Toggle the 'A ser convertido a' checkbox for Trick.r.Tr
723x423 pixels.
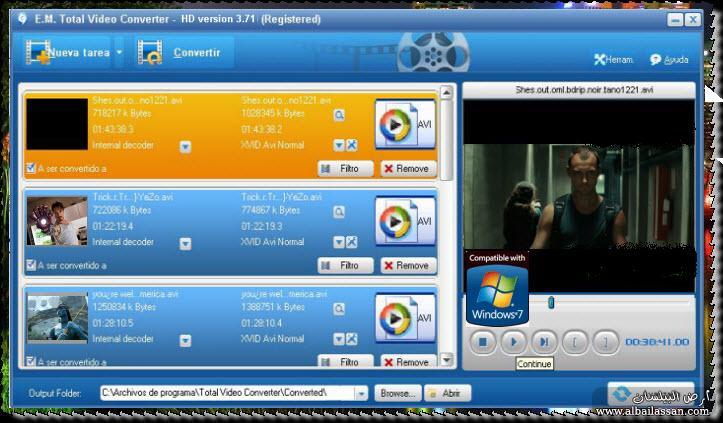pyautogui.click(x=31, y=265)
